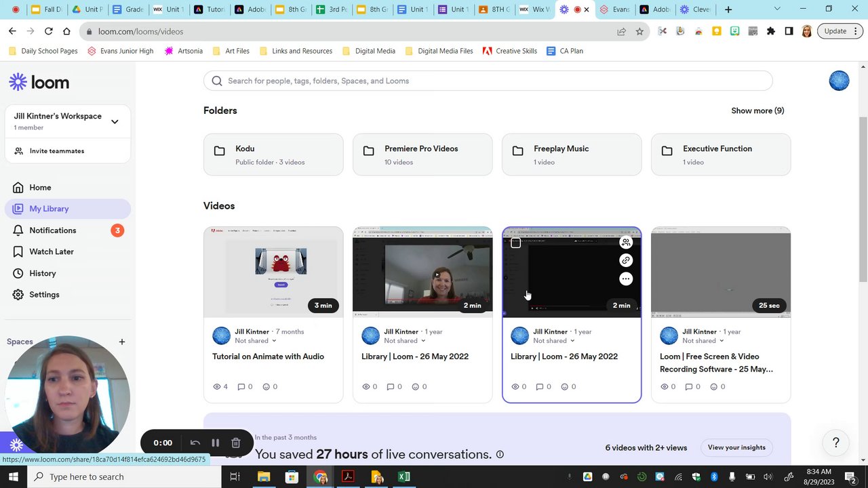Open the three-dot menu on hovered video

pyautogui.click(x=626, y=279)
